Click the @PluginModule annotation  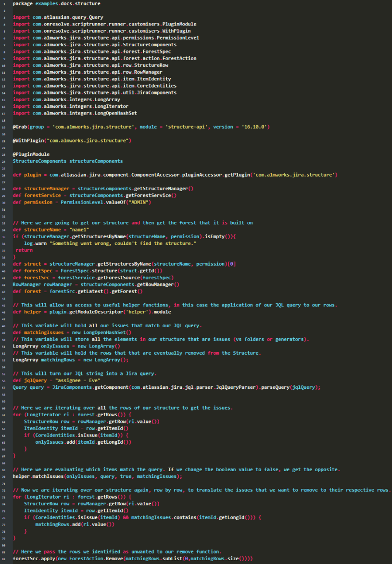click(x=31, y=154)
